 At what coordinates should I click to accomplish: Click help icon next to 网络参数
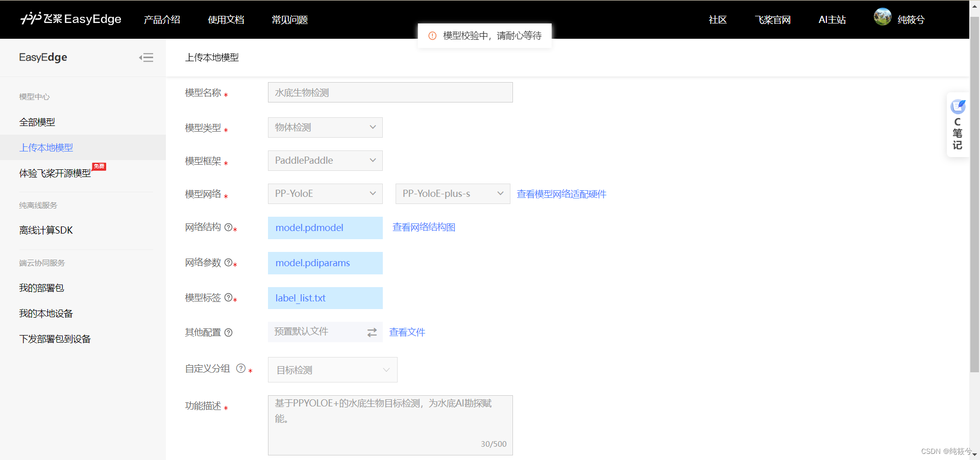228,262
